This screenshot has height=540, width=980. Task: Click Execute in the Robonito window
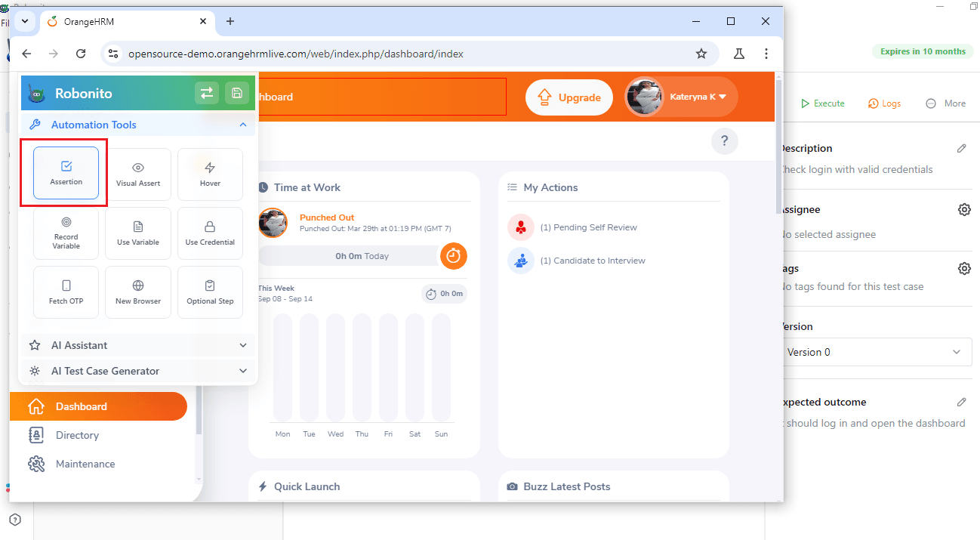click(822, 103)
